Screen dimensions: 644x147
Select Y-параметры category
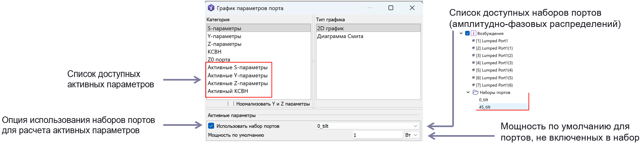[259, 36]
